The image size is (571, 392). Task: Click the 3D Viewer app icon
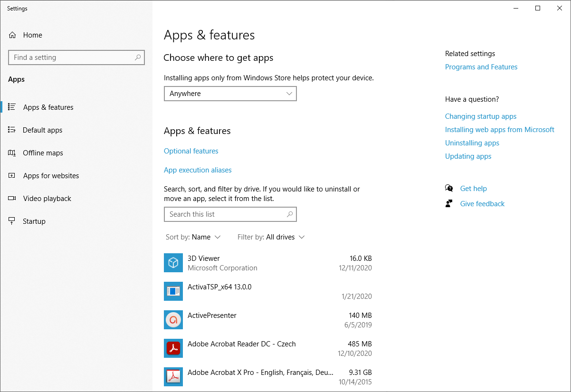[x=173, y=263]
